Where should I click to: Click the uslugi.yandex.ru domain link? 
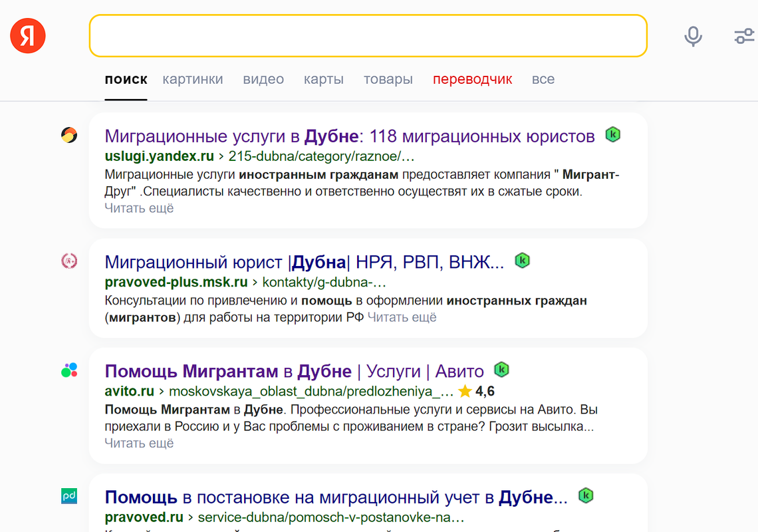coord(159,156)
